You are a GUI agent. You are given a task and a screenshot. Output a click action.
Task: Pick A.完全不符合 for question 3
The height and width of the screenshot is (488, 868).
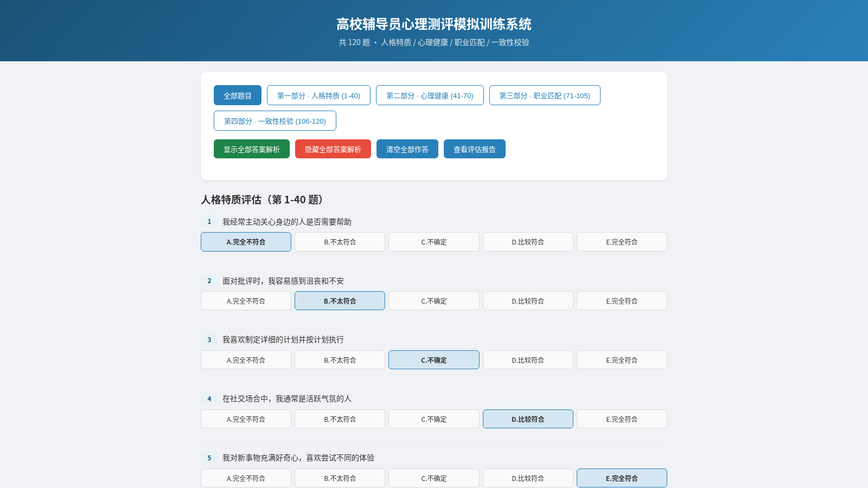click(x=246, y=360)
